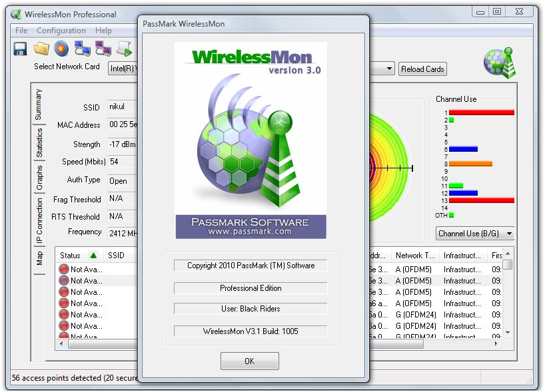545x392 pixels.
Task: Open the Help menu
Action: pyautogui.click(x=103, y=31)
